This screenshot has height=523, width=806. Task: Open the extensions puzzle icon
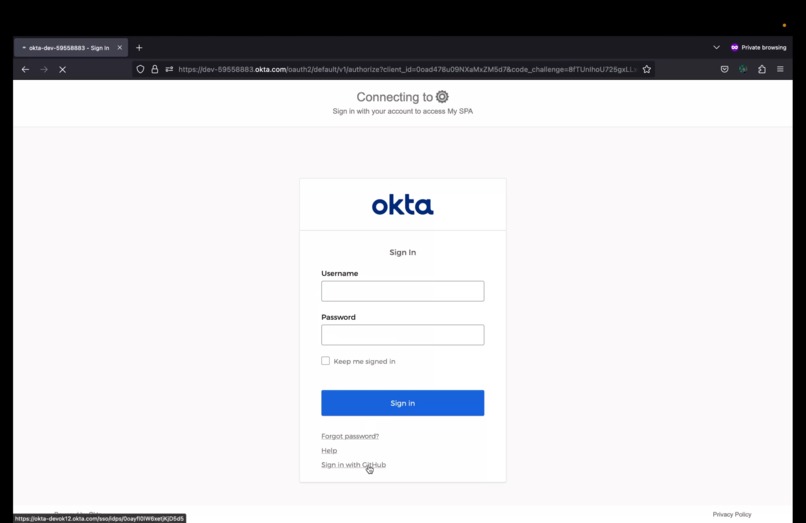pos(762,69)
